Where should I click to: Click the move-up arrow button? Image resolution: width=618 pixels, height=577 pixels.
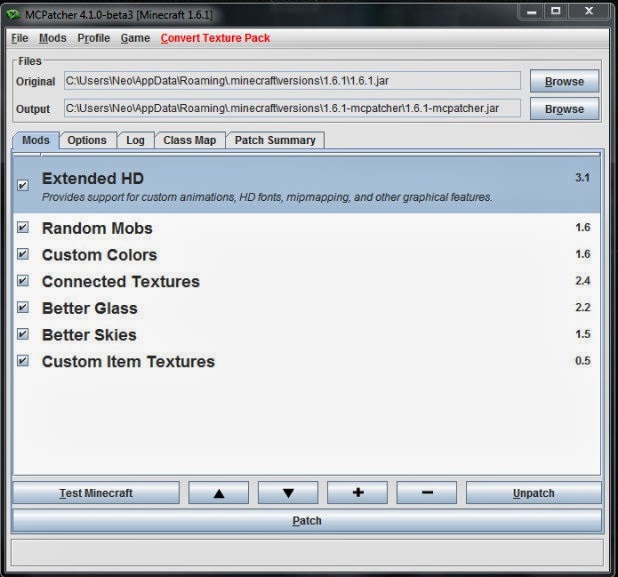click(218, 493)
